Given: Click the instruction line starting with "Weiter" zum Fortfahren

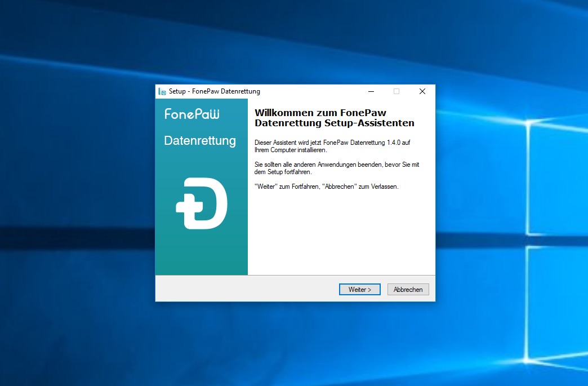Looking at the screenshot, I should tap(326, 187).
